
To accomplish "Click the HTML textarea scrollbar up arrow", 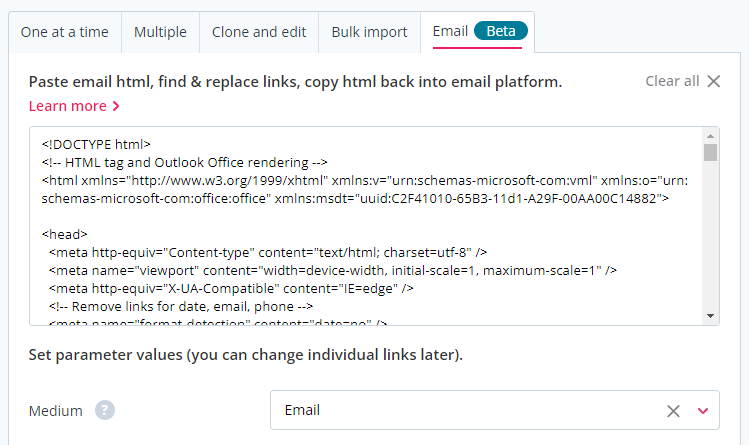I will pyautogui.click(x=710, y=136).
